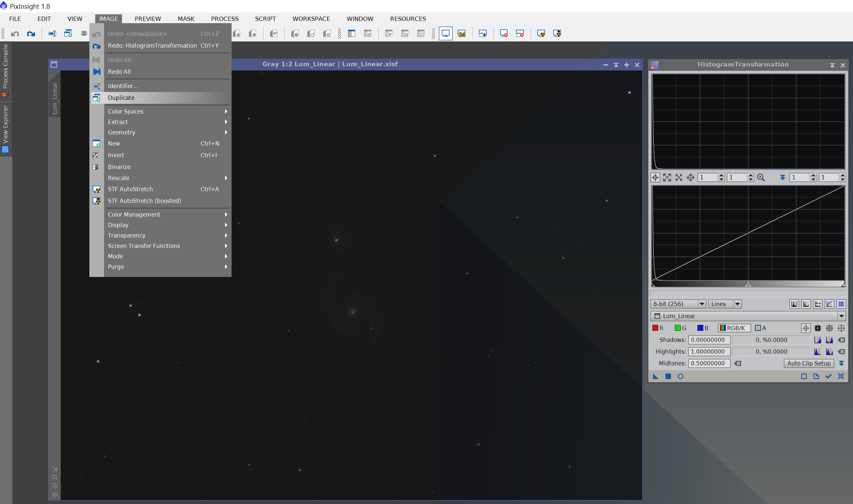
Task: Select the A alpha channel button
Action: click(761, 328)
